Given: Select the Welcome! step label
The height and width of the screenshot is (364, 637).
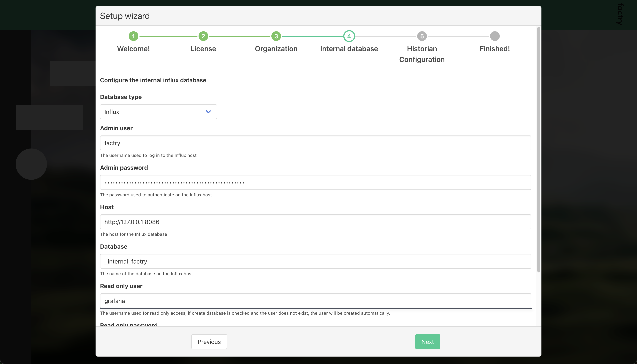Looking at the screenshot, I should (x=133, y=49).
